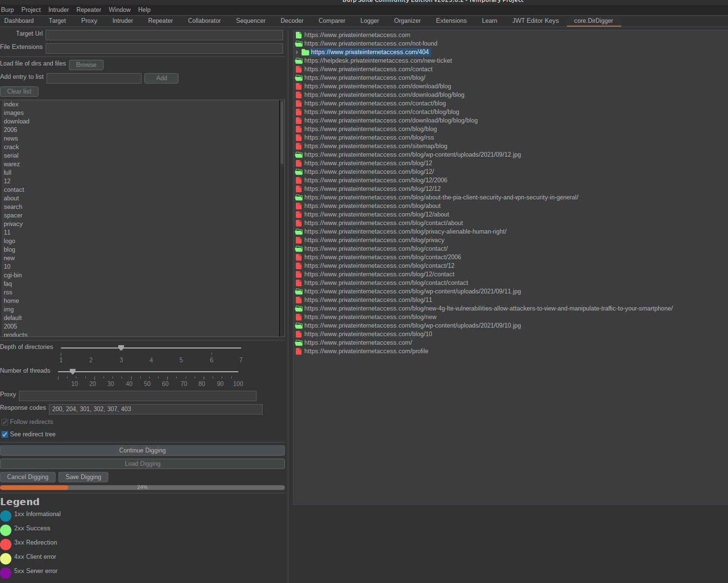Click the Add entry to list field
728x583 pixels.
pyautogui.click(x=94, y=78)
